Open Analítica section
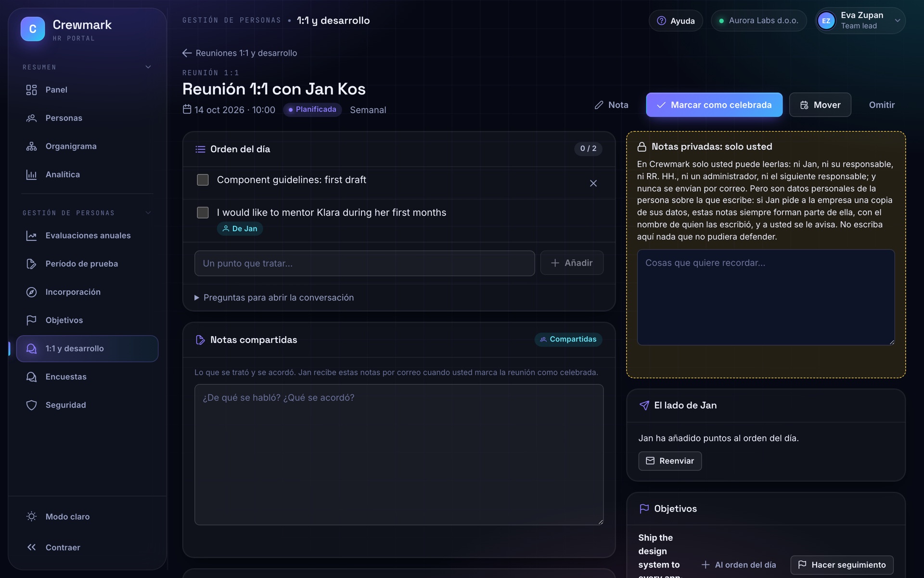The width and height of the screenshot is (924, 578). point(87,174)
